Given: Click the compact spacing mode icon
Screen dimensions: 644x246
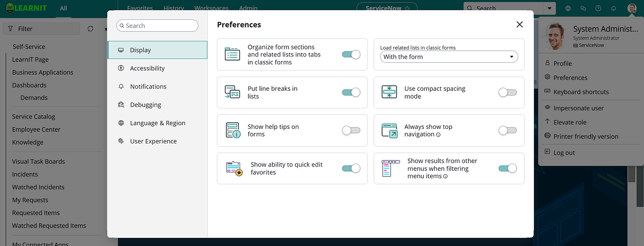Looking at the screenshot, I should click(x=389, y=92).
